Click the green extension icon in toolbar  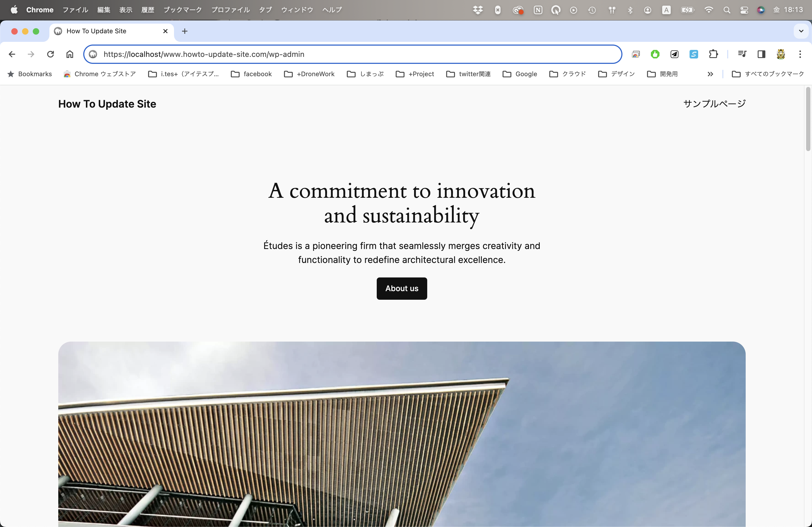655,54
